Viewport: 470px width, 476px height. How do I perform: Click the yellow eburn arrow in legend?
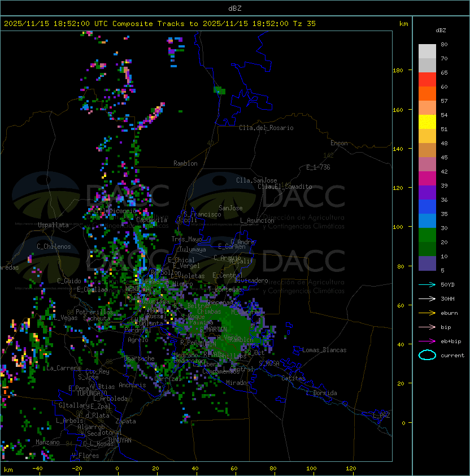427,313
